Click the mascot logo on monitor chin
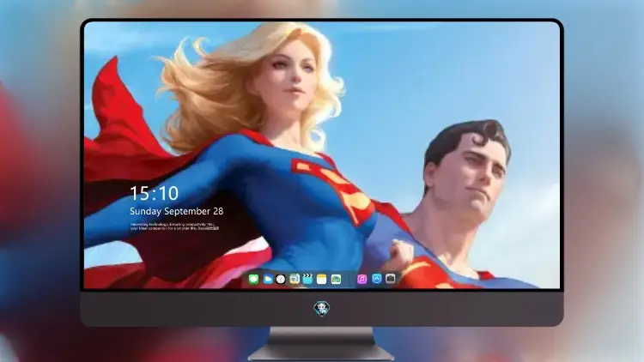The height and width of the screenshot is (362, 644). click(x=322, y=308)
